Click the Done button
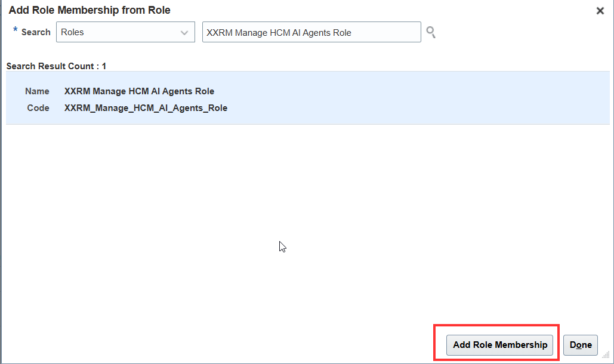Viewport: 614px width, 364px height. pos(581,345)
